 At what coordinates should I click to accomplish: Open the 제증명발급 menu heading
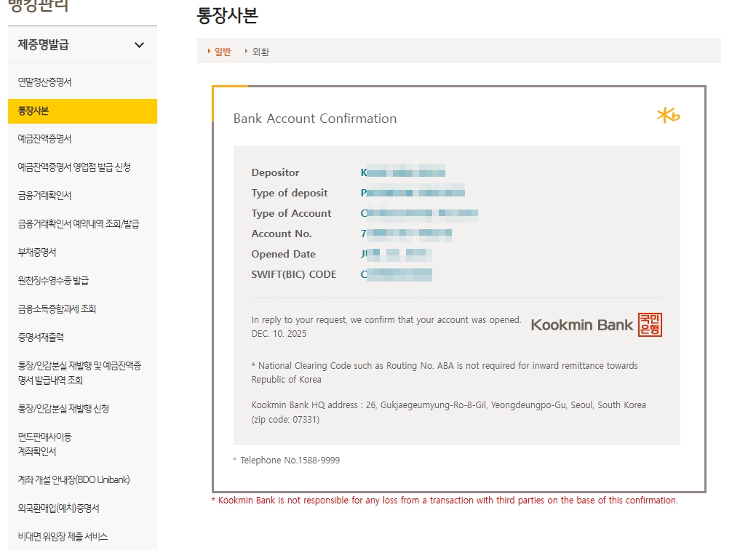[44, 45]
